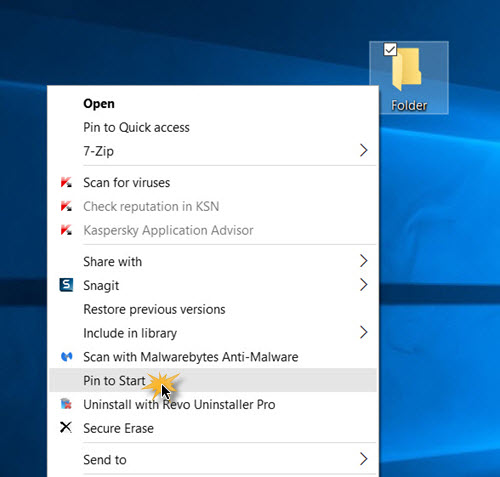Viewport: 500px width, 477px height.
Task: Click the Kaspersky icon by Application Advisor
Action: point(66,230)
